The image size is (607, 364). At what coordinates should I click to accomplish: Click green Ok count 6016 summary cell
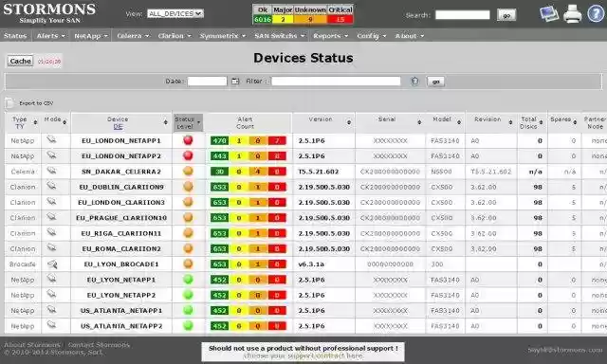tap(263, 19)
